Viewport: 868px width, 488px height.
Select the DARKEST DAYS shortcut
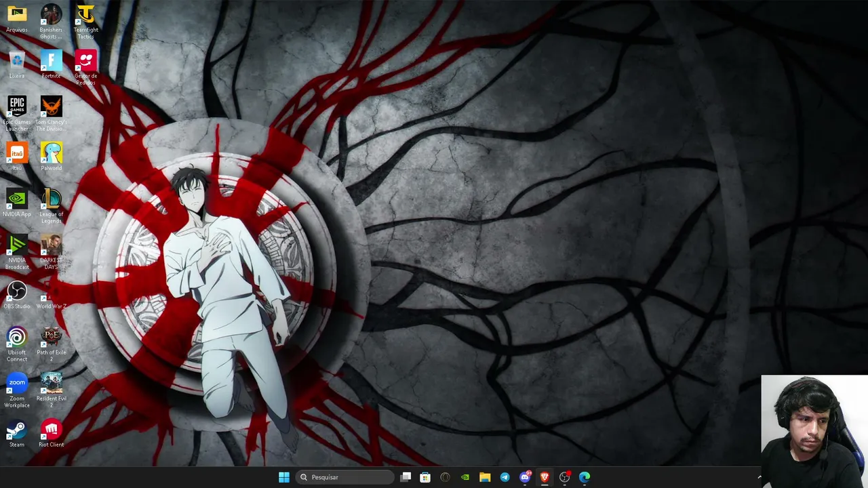point(51,252)
